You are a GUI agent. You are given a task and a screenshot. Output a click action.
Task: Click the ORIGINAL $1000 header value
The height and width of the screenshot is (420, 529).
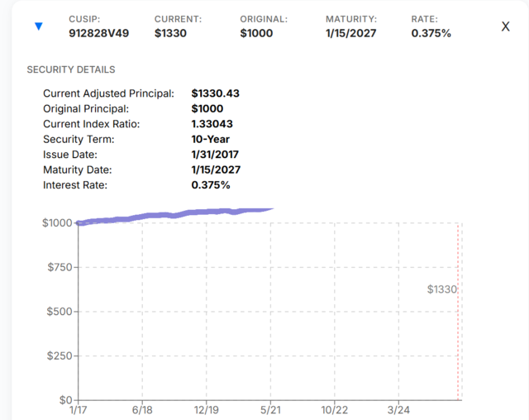point(256,33)
